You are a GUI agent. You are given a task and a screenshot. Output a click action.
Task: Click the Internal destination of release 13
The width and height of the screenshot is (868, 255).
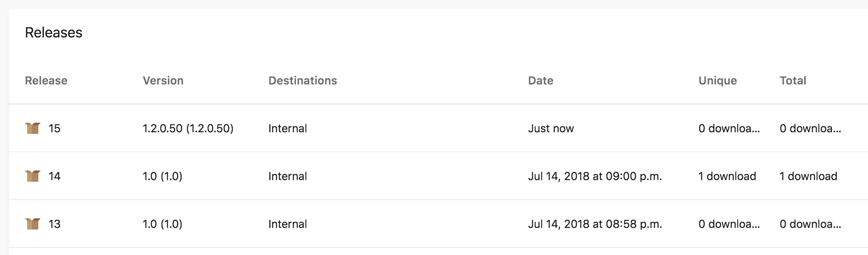287,224
